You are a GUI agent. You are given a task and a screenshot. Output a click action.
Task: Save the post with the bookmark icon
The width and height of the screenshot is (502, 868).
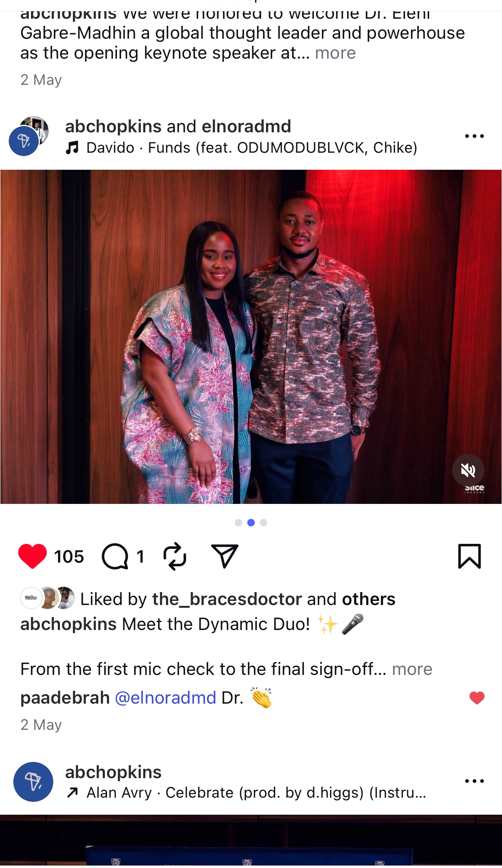pos(470,556)
